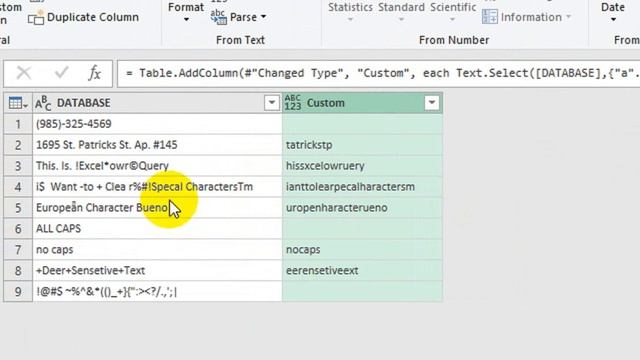Select row number 8
This screenshot has height=360, width=640.
click(x=18, y=270)
